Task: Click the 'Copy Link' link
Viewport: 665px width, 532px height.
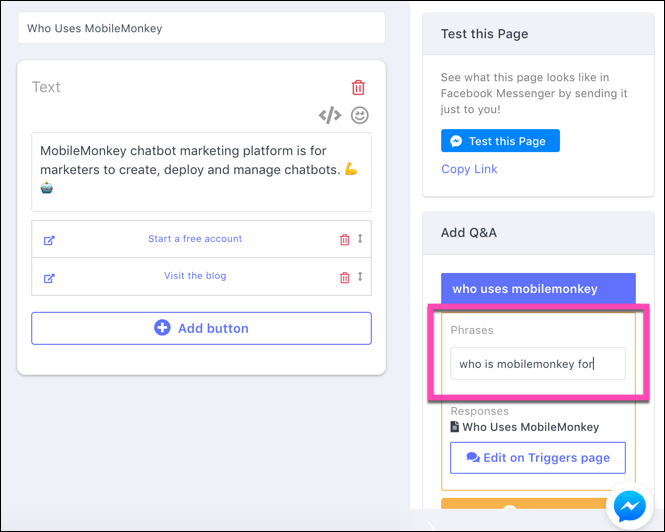Action: (469, 169)
